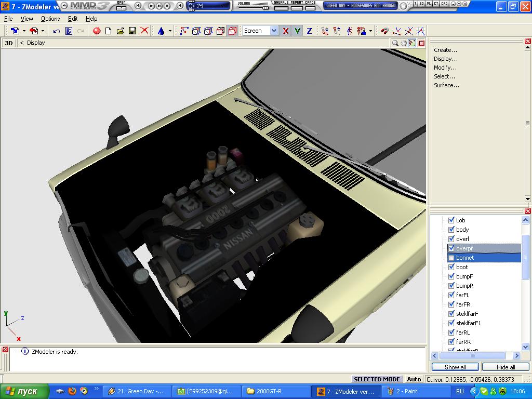Click the red X delete icon
The width and height of the screenshot is (532, 399).
pyautogui.click(x=145, y=31)
